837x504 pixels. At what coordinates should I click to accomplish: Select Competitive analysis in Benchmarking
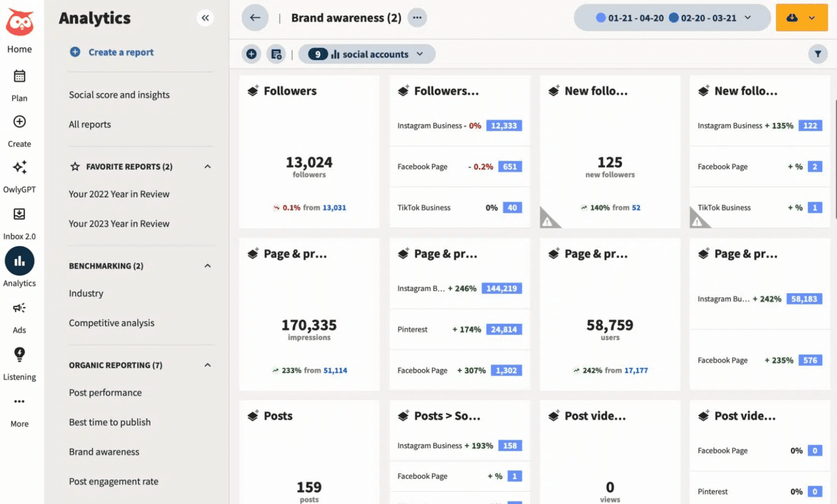(x=112, y=323)
